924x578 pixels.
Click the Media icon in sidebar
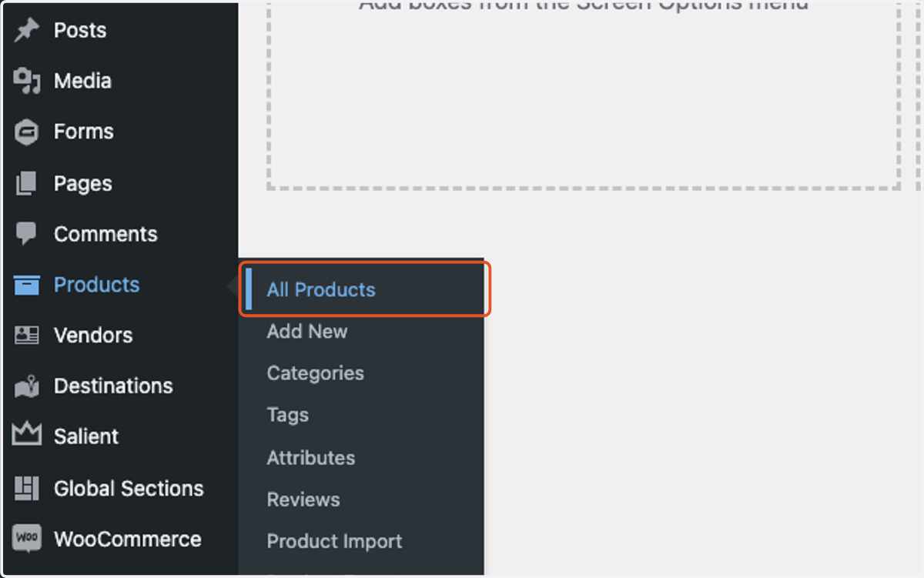click(x=27, y=81)
